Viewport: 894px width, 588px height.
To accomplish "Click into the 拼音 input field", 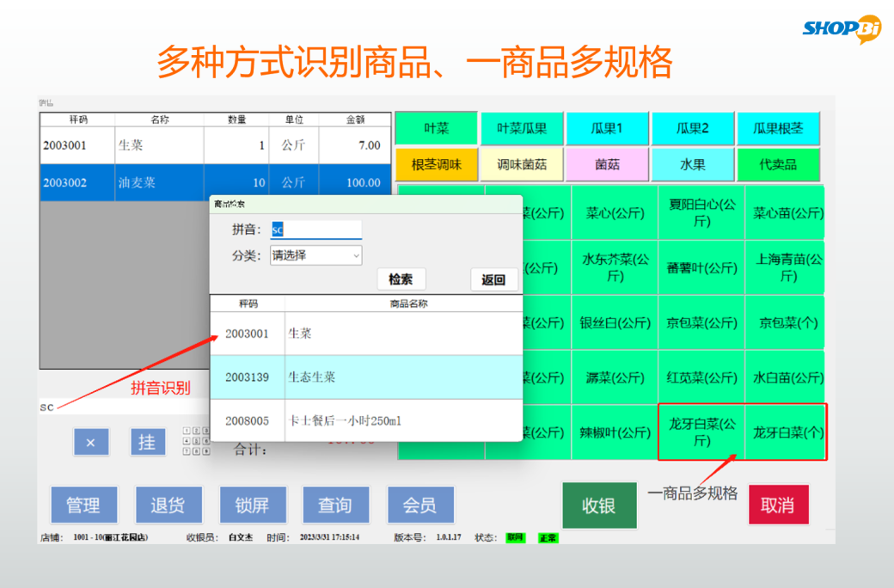I will coord(315,230).
